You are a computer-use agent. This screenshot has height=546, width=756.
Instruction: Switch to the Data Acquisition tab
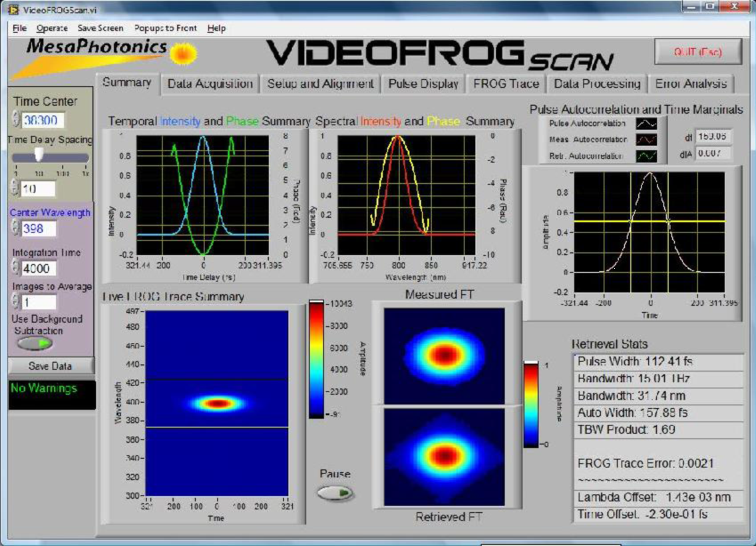210,84
